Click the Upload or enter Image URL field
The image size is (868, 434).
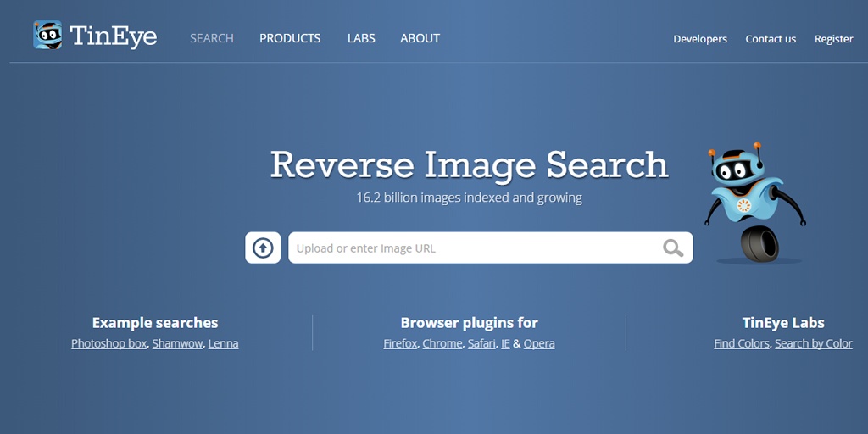point(491,248)
